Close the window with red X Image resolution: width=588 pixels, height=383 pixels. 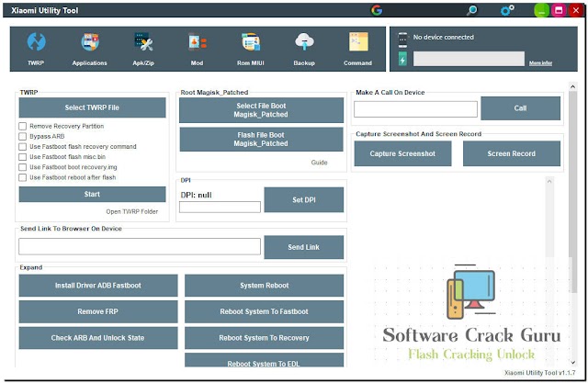(576, 10)
